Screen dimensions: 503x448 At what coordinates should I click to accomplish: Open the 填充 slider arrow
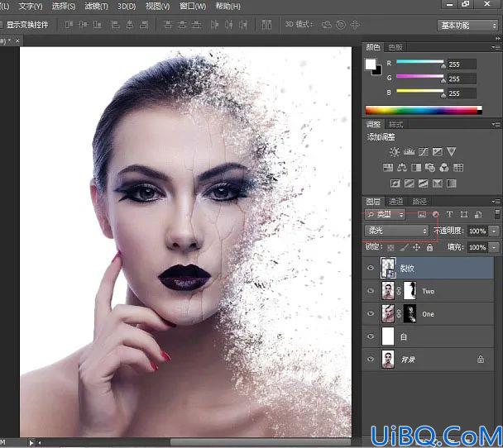pyautogui.click(x=494, y=247)
